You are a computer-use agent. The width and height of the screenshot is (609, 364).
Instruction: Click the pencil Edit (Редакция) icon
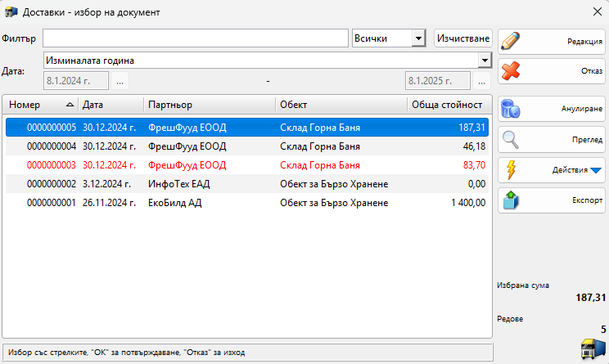point(511,42)
